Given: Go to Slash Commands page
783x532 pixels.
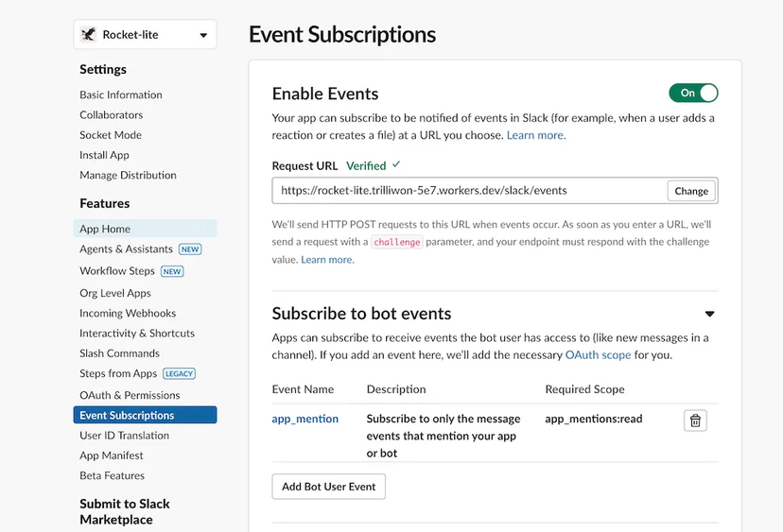Looking at the screenshot, I should click(119, 353).
